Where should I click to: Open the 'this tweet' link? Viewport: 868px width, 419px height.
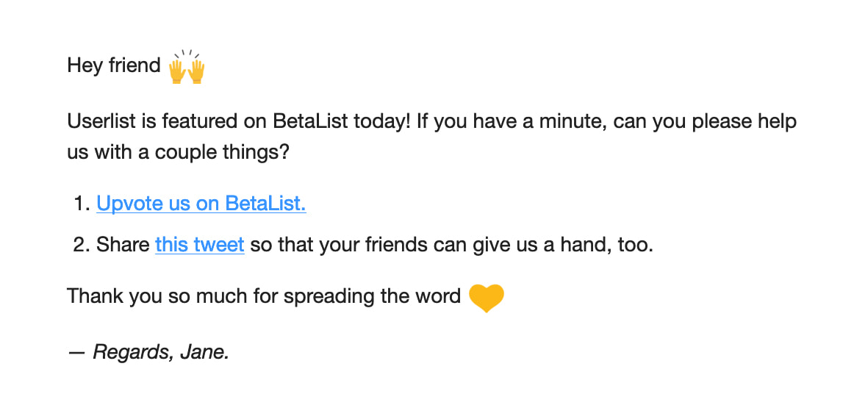click(200, 244)
